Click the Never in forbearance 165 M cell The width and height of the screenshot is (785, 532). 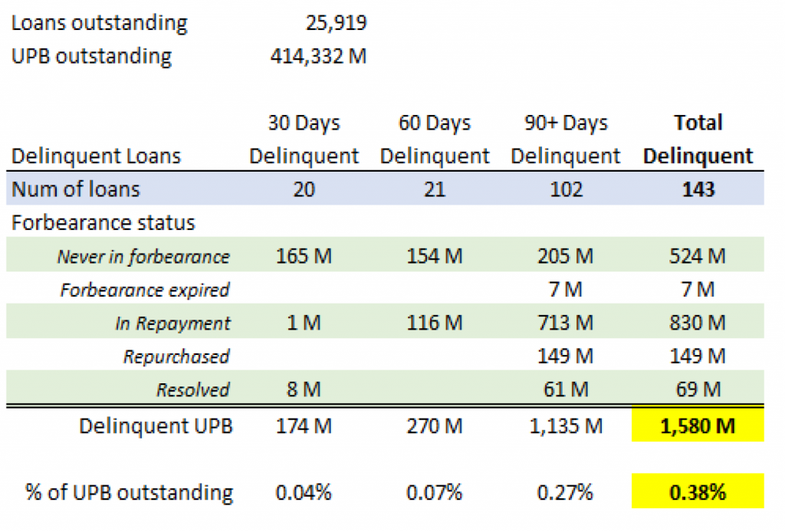click(304, 256)
